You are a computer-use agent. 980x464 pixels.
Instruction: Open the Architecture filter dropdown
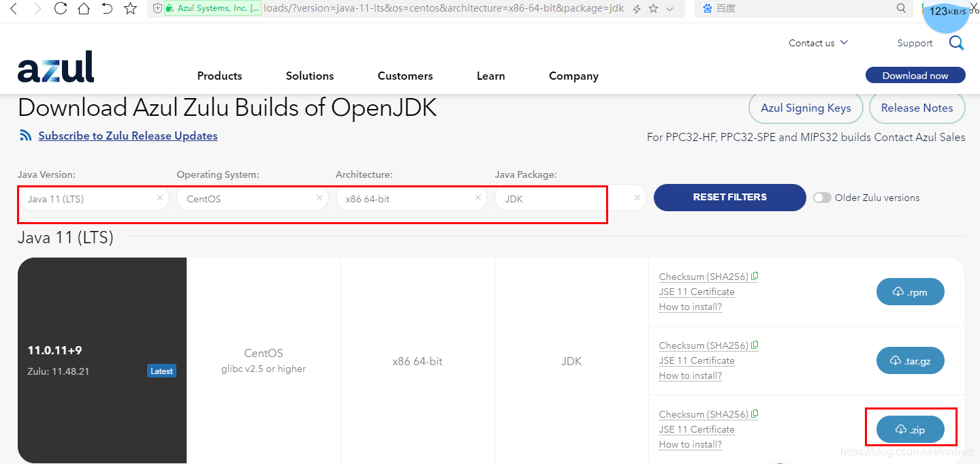coord(412,198)
